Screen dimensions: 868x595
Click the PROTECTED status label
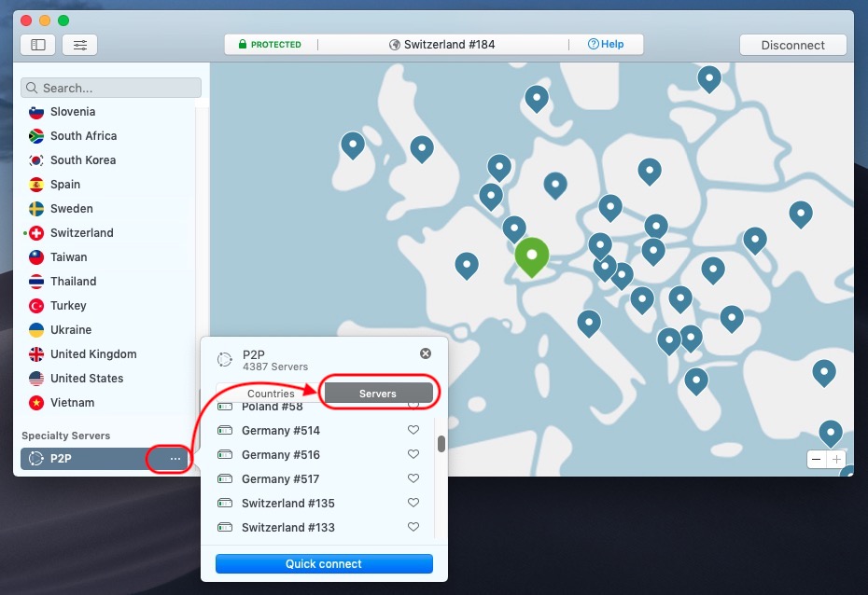coord(270,44)
